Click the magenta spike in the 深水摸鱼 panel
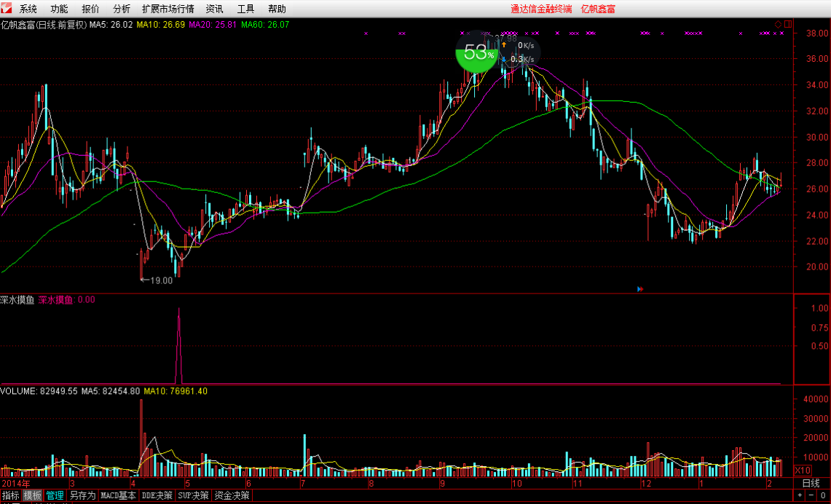Viewport: 831px width, 504px height. [x=178, y=345]
